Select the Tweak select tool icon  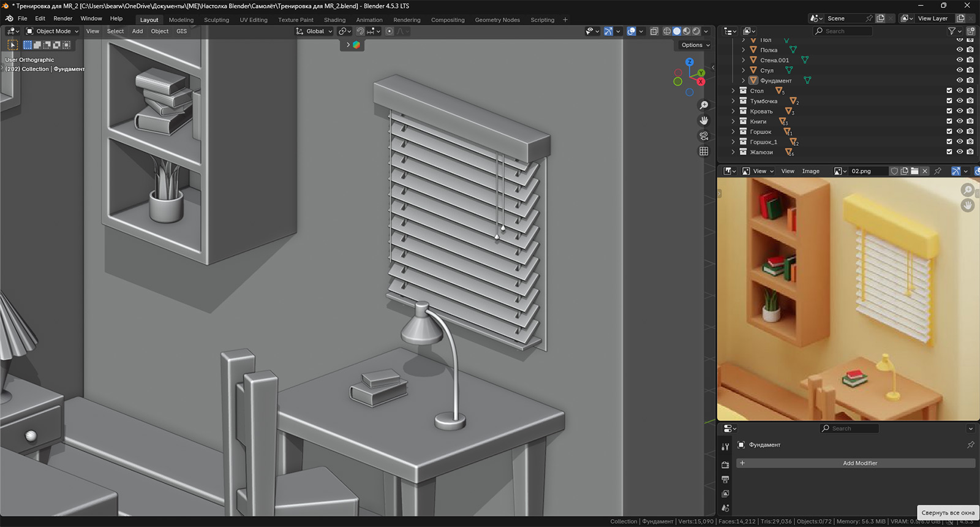point(12,45)
